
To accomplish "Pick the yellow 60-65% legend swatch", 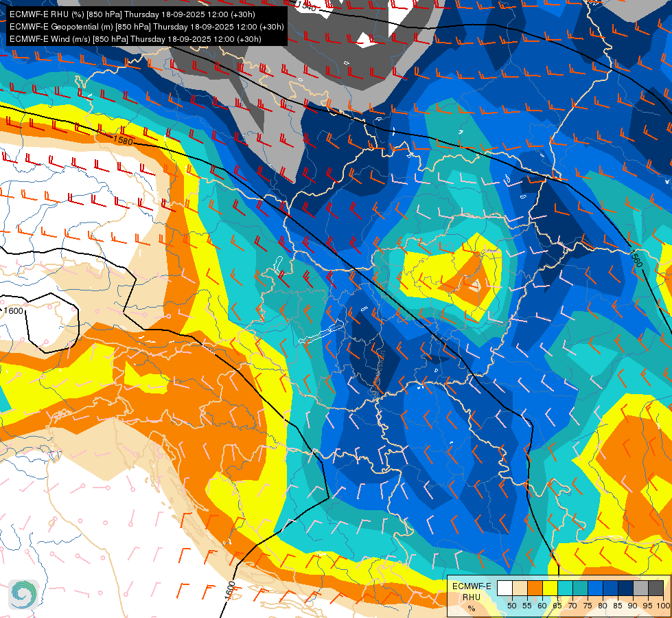I will pyautogui.click(x=551, y=588).
